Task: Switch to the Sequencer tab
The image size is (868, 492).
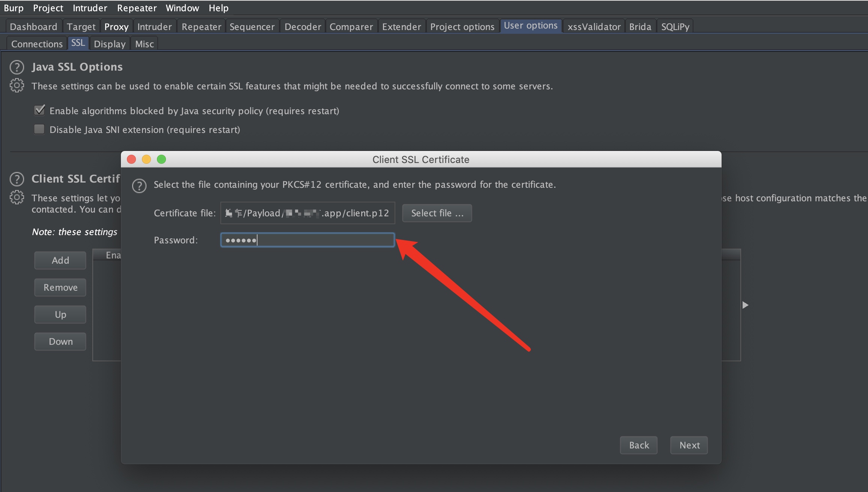Action: [252, 27]
